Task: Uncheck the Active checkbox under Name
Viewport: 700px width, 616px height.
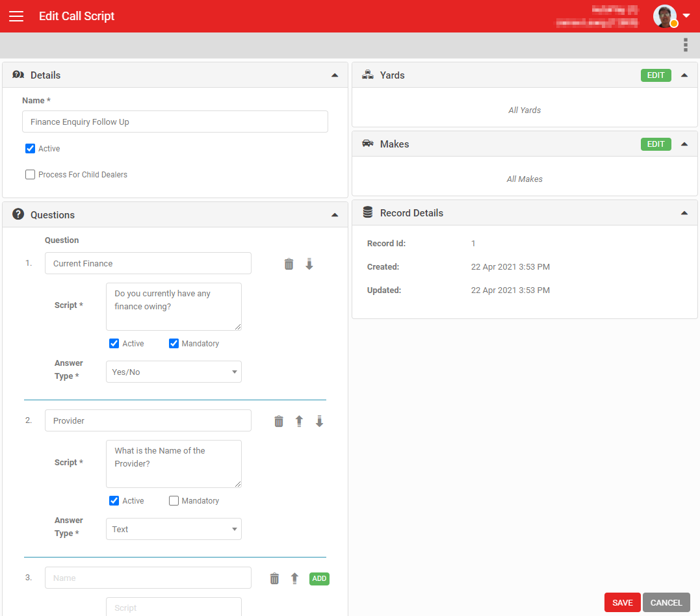Action: [30, 149]
